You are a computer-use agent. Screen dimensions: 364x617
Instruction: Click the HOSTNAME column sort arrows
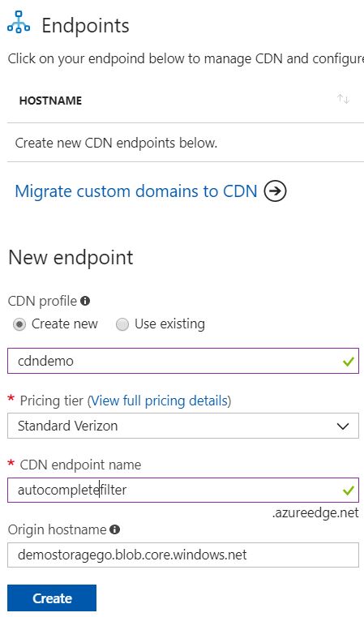[343, 99]
